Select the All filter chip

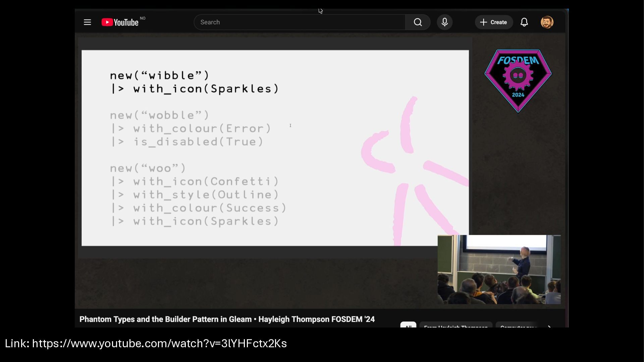tap(408, 325)
